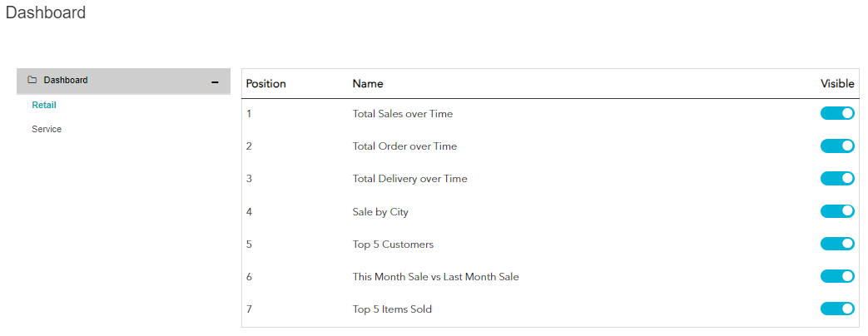Click the Name column header

pyautogui.click(x=368, y=84)
